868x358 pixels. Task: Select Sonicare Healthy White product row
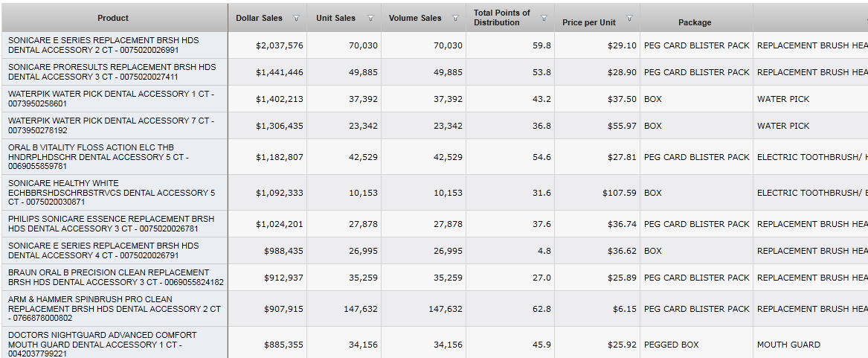click(112, 193)
